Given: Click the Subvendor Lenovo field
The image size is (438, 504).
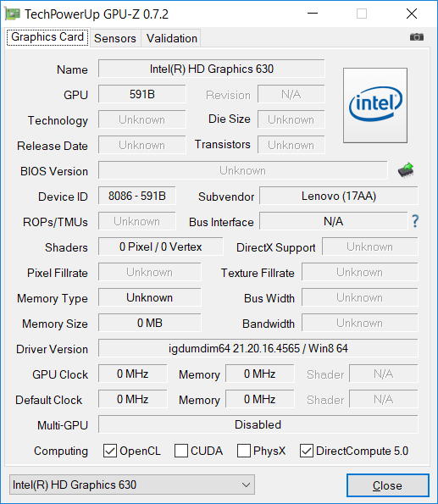Looking at the screenshot, I should pos(339,196).
